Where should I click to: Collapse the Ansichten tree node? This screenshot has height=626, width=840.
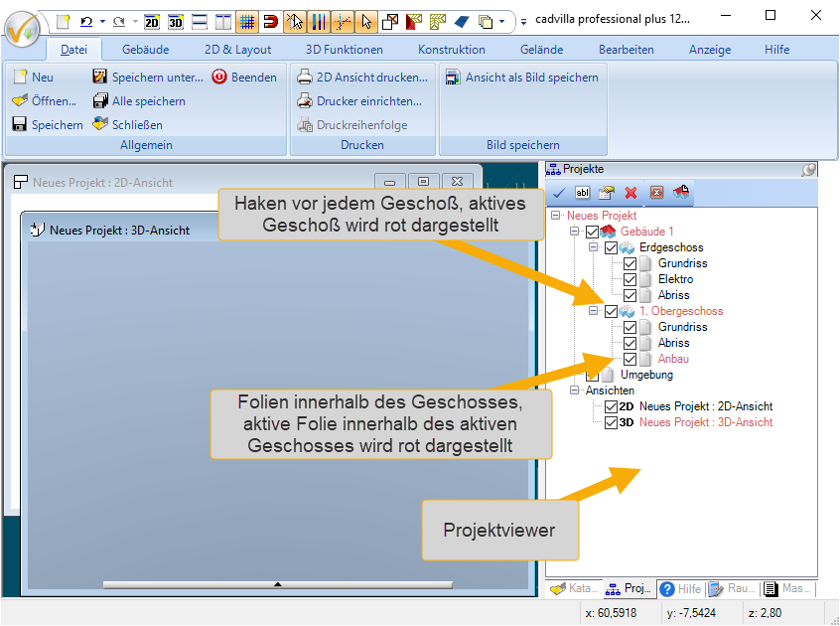[576, 391]
